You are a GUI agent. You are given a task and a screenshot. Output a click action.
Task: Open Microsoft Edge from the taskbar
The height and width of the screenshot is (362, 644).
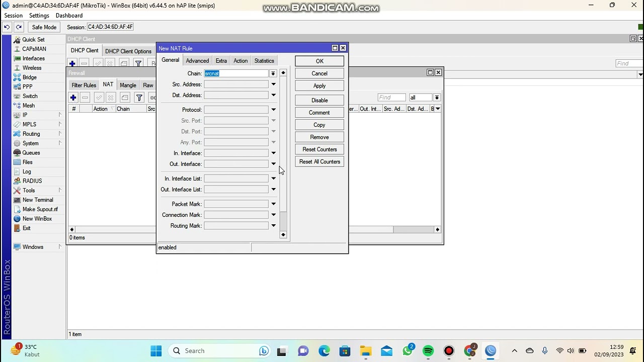324,351
